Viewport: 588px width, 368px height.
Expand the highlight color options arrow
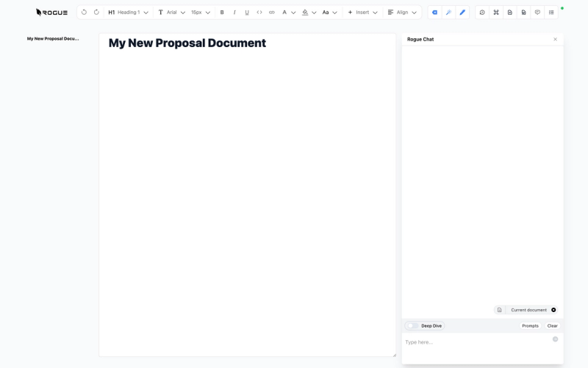pyautogui.click(x=314, y=13)
